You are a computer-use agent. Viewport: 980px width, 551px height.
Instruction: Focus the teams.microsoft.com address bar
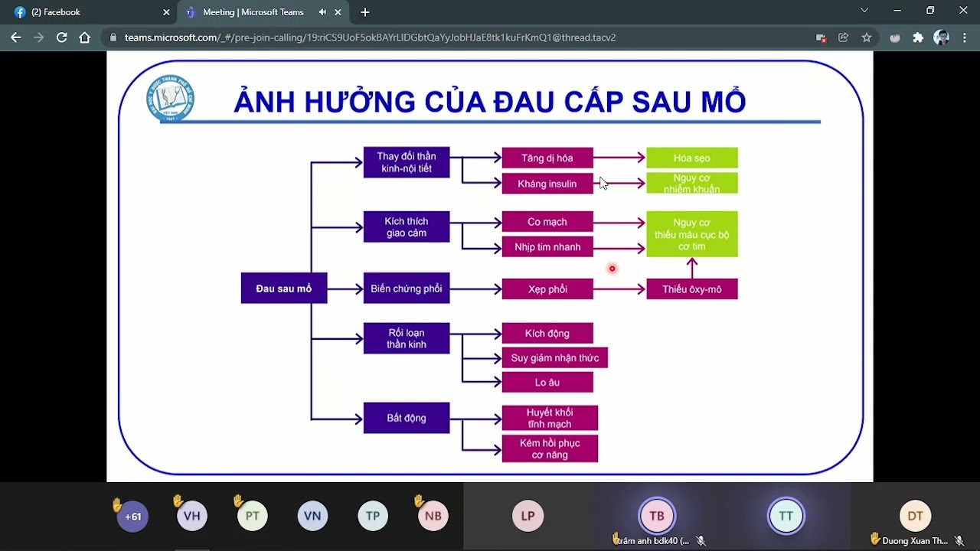point(459,37)
